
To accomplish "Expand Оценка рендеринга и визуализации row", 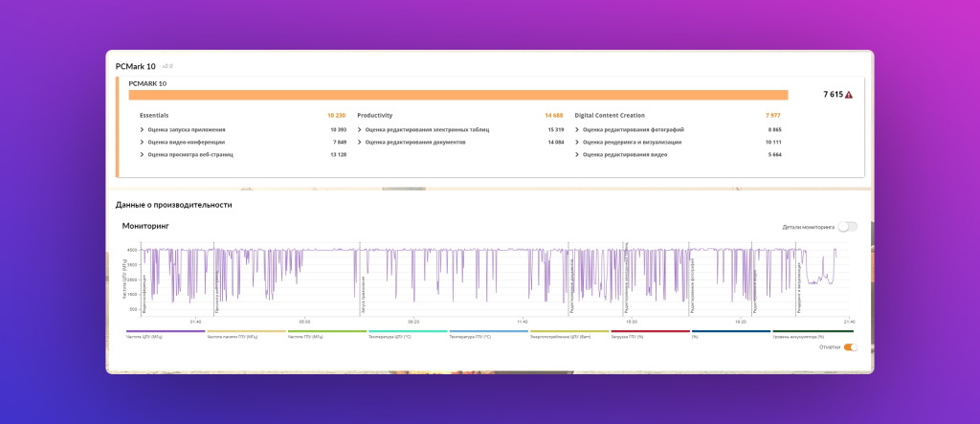I will point(577,142).
